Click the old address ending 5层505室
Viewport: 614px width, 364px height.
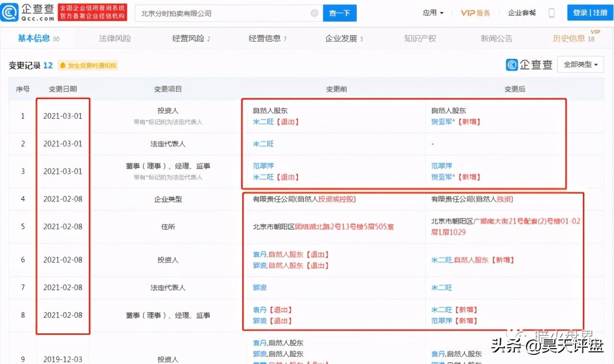[x=323, y=227]
